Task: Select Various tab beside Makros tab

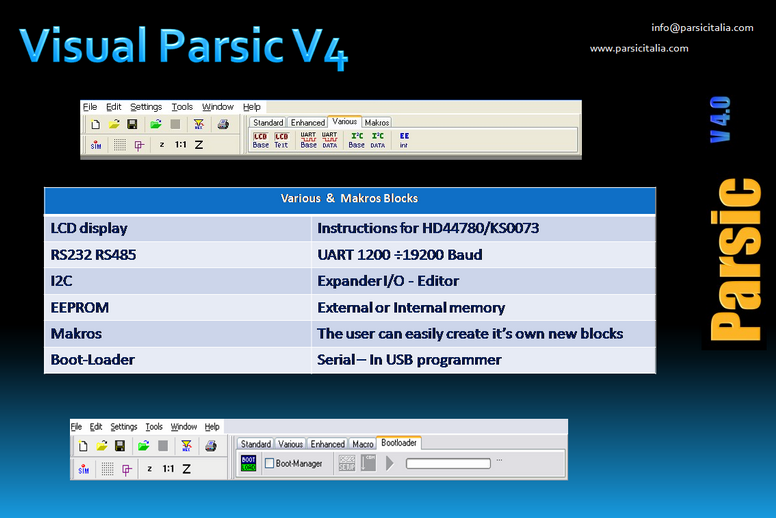Action: [x=344, y=121]
